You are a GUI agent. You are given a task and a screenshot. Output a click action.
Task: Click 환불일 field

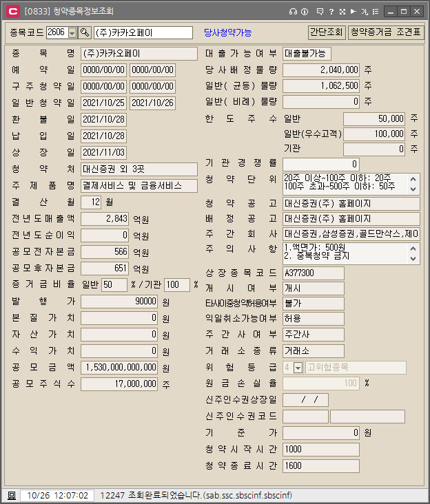[x=103, y=119]
